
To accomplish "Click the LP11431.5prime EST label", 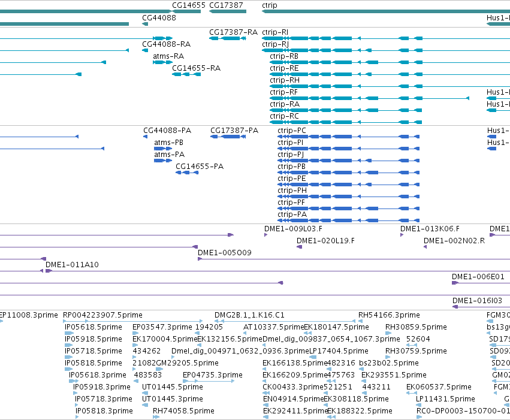I will (446, 400).
